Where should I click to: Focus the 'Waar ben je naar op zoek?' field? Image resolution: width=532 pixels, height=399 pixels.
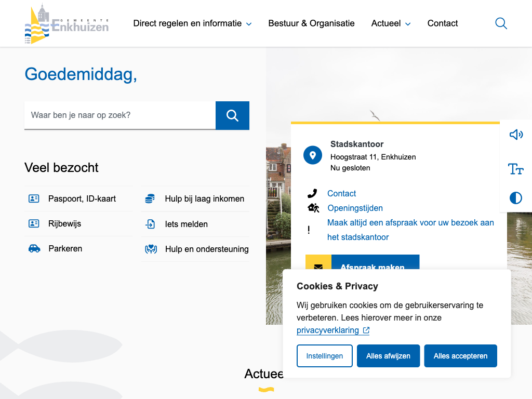point(120,115)
